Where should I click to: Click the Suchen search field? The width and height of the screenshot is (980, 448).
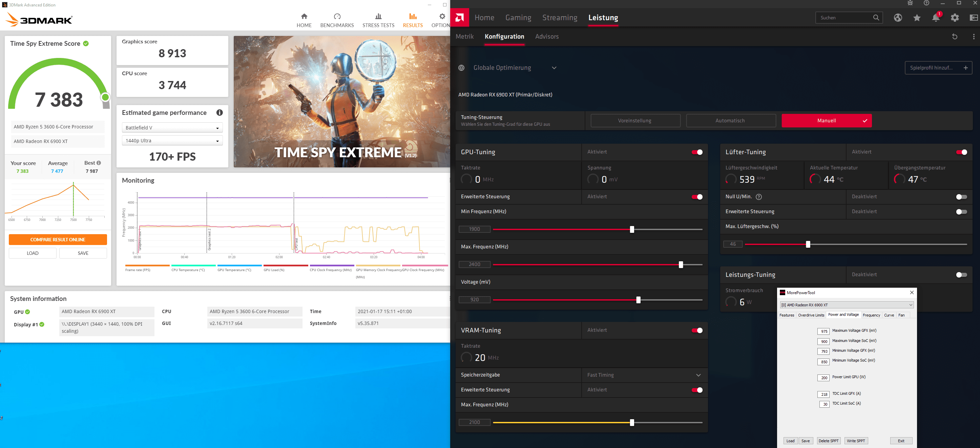coord(849,18)
